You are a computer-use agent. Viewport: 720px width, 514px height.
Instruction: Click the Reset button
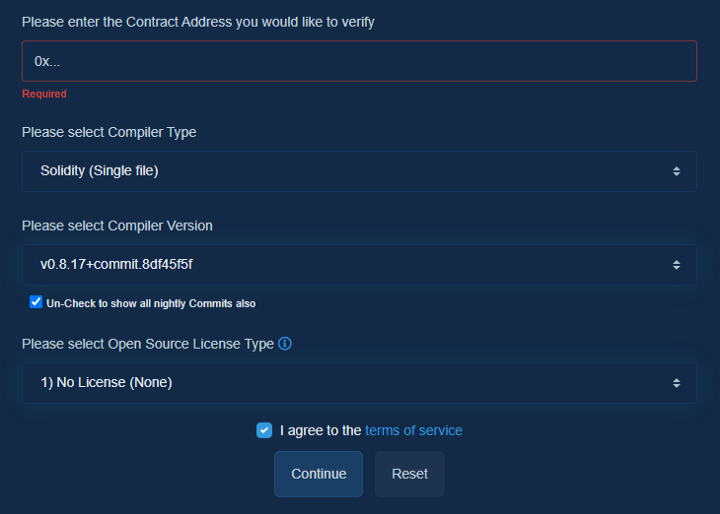pos(409,474)
